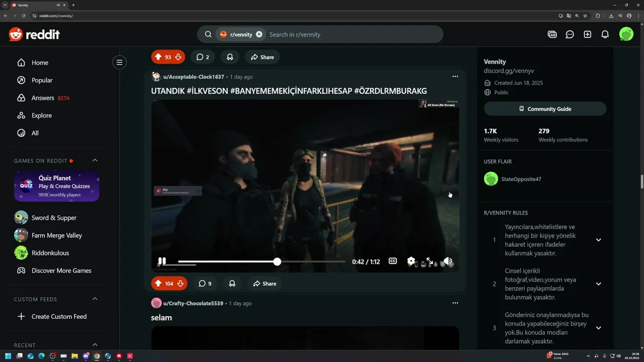Open Windows Start menu
The width and height of the screenshot is (644, 362).
click(x=8, y=356)
